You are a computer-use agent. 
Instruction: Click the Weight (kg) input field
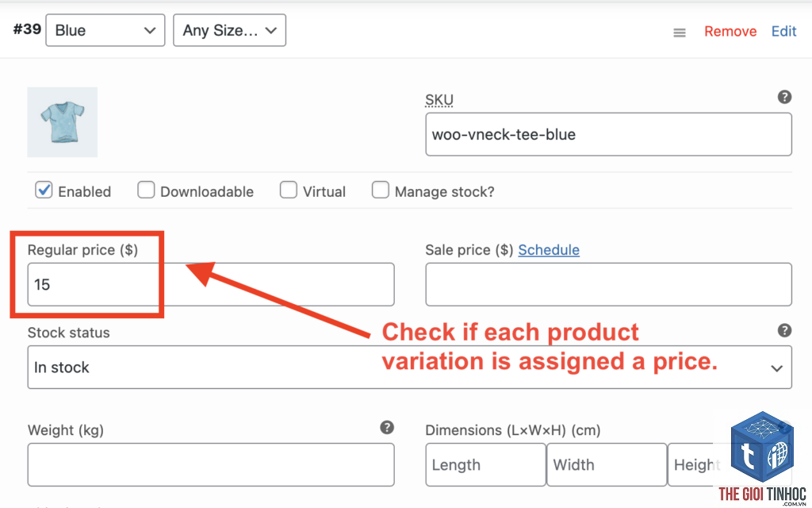pyautogui.click(x=211, y=464)
